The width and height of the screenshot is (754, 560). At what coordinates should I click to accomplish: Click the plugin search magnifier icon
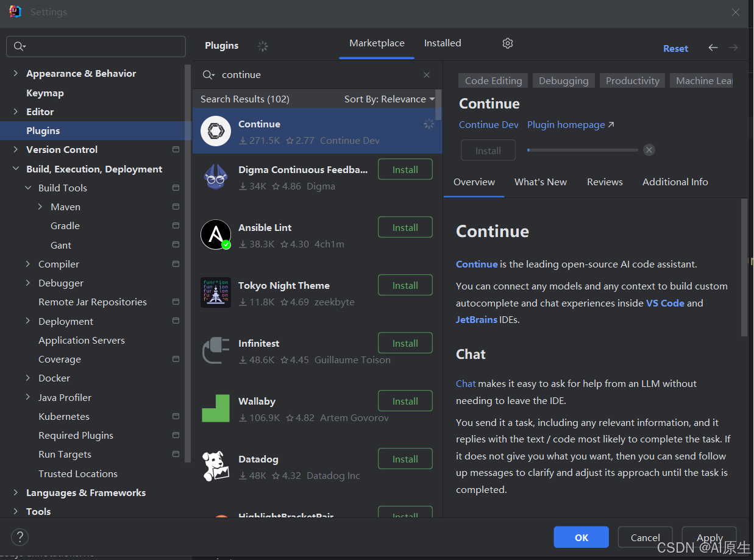(209, 75)
